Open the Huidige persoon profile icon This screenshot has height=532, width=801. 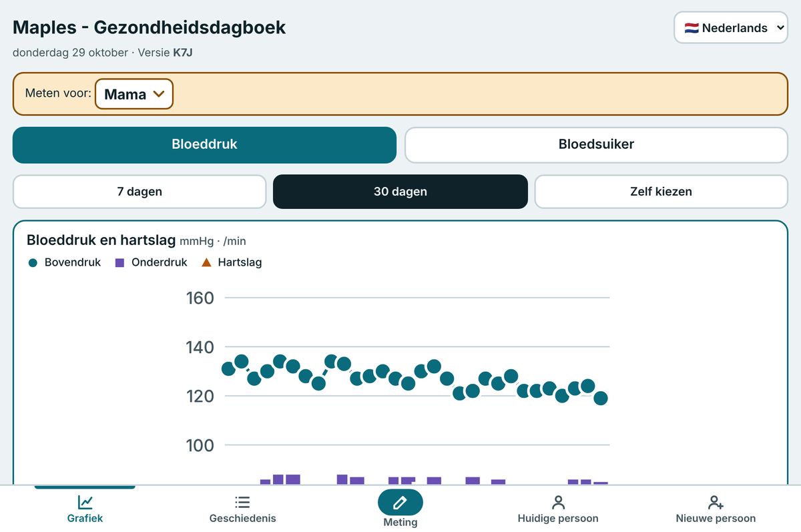(558, 502)
